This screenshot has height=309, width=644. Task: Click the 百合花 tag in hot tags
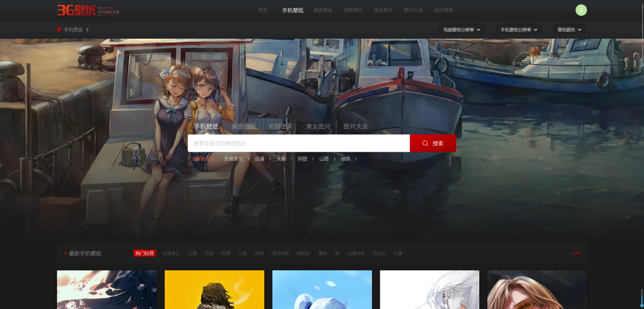[x=379, y=253]
